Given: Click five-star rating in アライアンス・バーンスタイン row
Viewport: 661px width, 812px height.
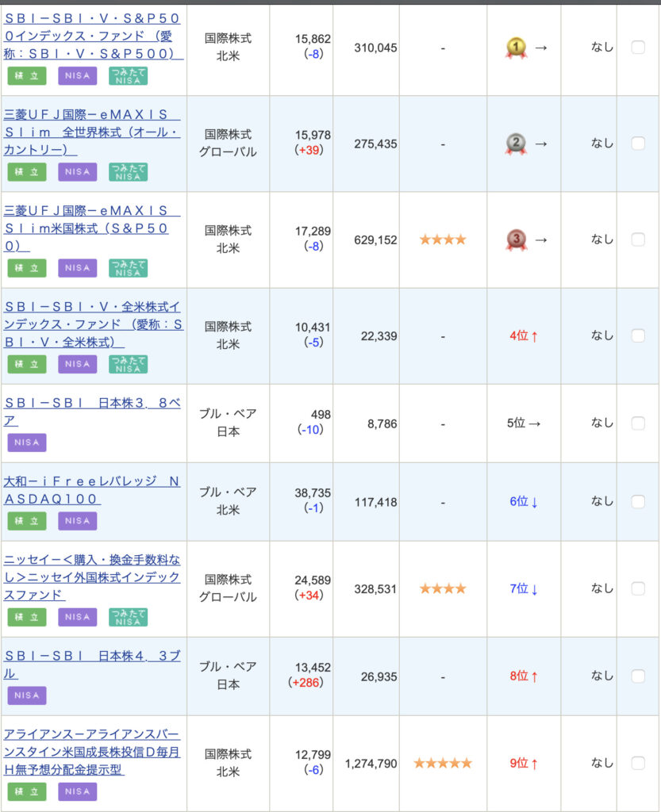Looking at the screenshot, I should [443, 764].
